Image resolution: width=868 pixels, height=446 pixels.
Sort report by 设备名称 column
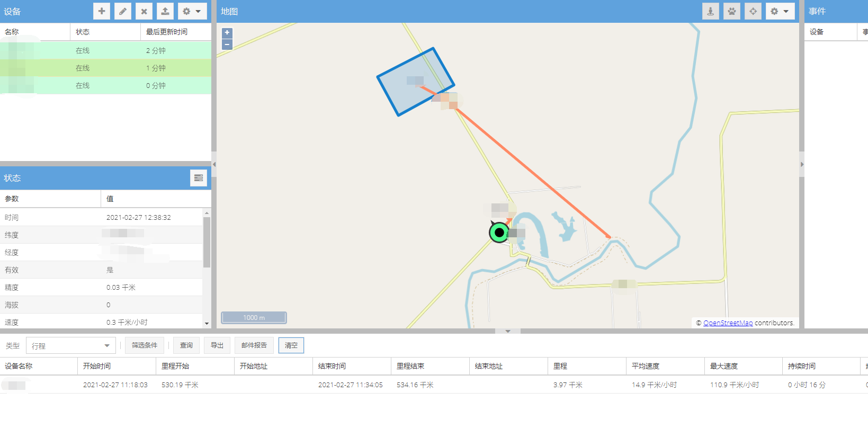(x=39, y=366)
